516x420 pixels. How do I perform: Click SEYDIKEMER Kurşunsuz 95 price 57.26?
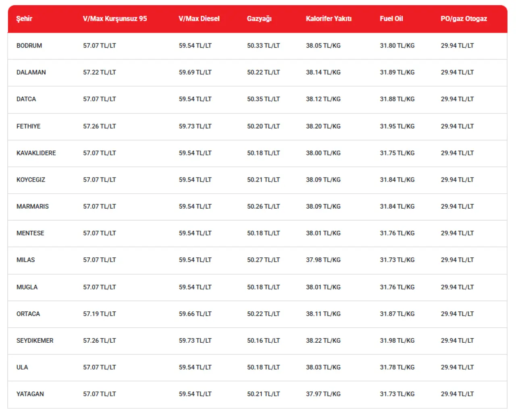point(100,341)
